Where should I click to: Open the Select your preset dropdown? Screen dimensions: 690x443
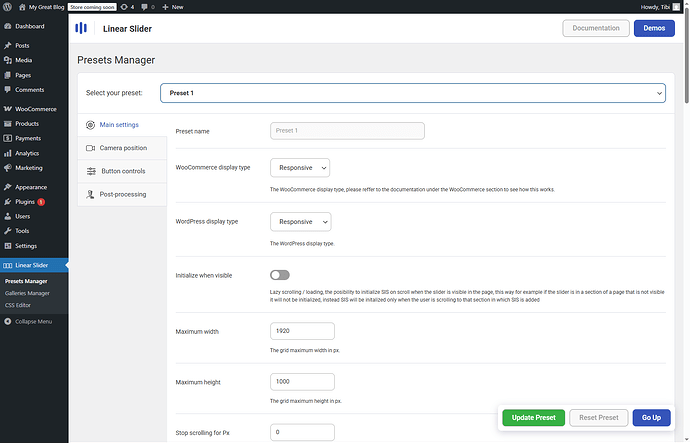(413, 93)
